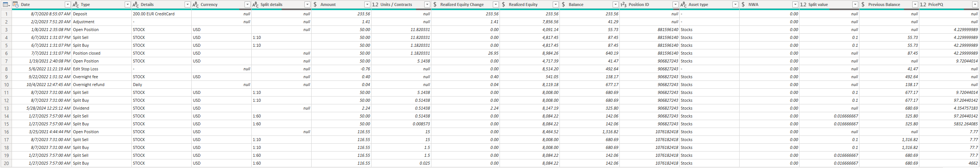The width and height of the screenshot is (980, 168).
Task: Open the Split value filter dropdown
Action: 855,4
